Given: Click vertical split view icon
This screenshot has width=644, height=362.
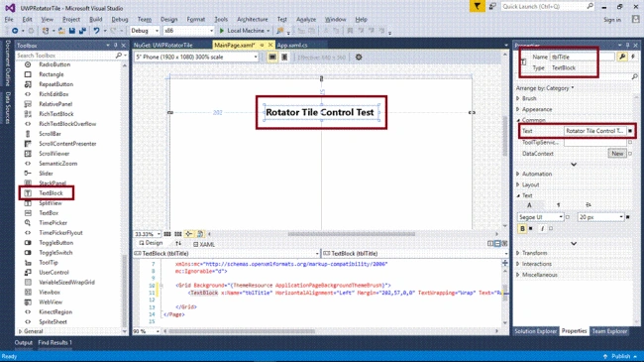Looking at the screenshot, I should (490, 244).
